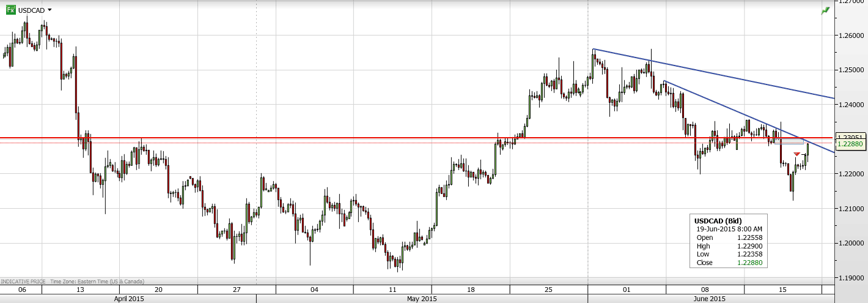This screenshot has height=303, width=868.
Task: Click the Close value 1.22880 in data box
Action: pos(750,263)
